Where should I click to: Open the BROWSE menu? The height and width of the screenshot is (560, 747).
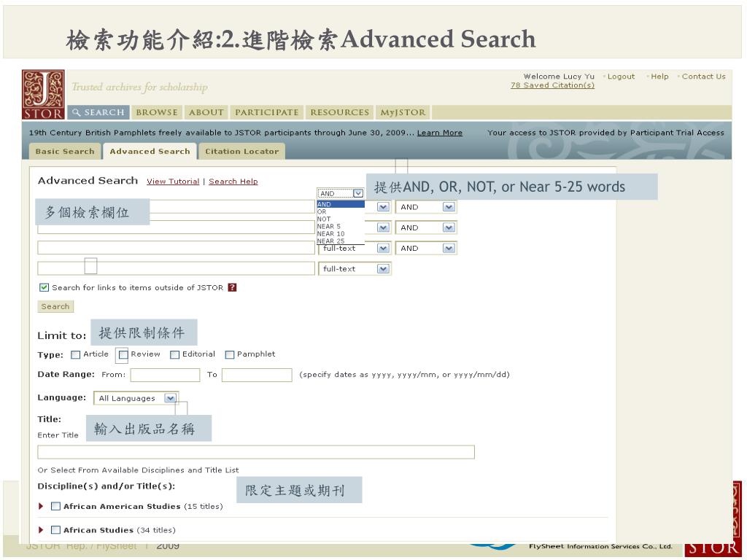(x=157, y=112)
